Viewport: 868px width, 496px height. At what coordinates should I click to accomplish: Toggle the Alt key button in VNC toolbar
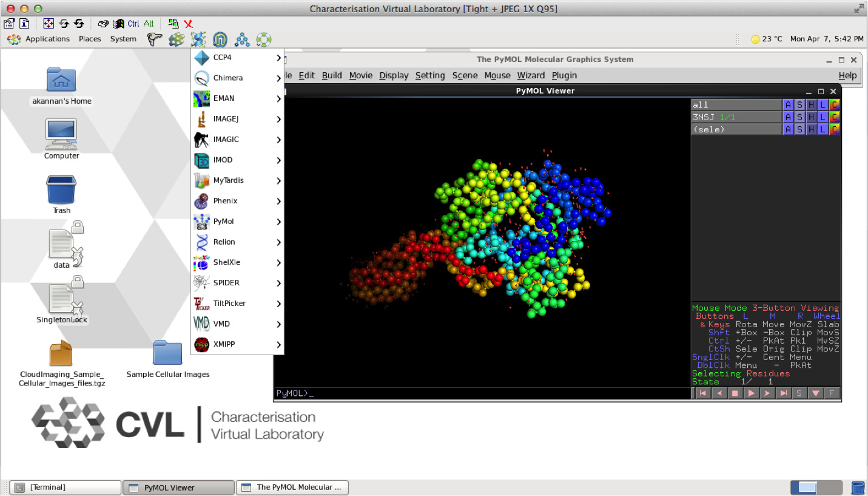149,24
